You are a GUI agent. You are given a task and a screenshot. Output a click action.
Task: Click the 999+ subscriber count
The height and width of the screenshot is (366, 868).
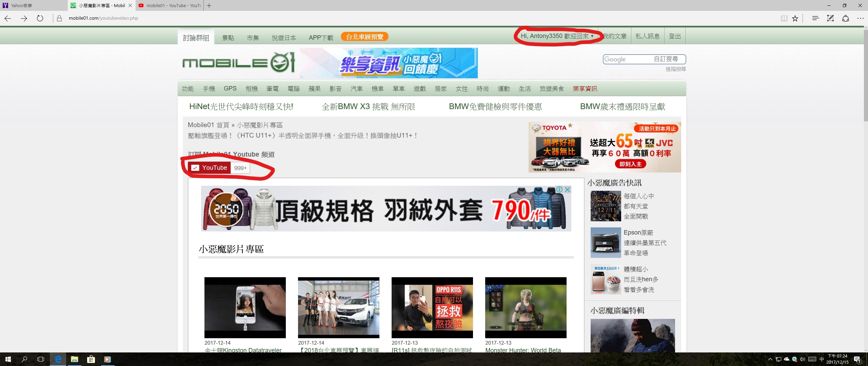pos(240,168)
